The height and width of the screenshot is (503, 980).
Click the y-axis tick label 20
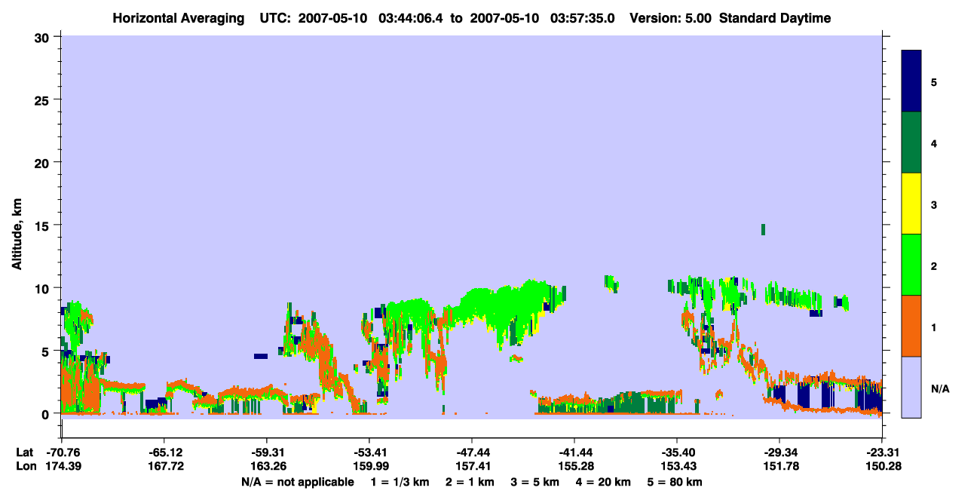(x=43, y=162)
